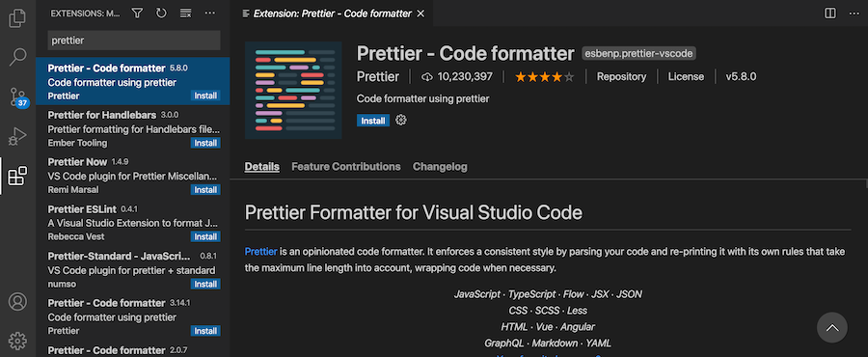Switch to the Feature Contributions tab
This screenshot has height=357, width=868.
pyautogui.click(x=346, y=167)
